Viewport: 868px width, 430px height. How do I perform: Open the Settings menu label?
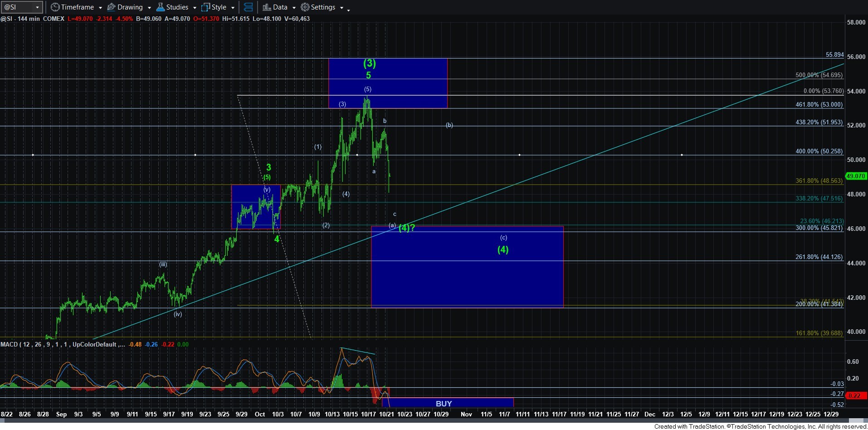click(x=323, y=7)
